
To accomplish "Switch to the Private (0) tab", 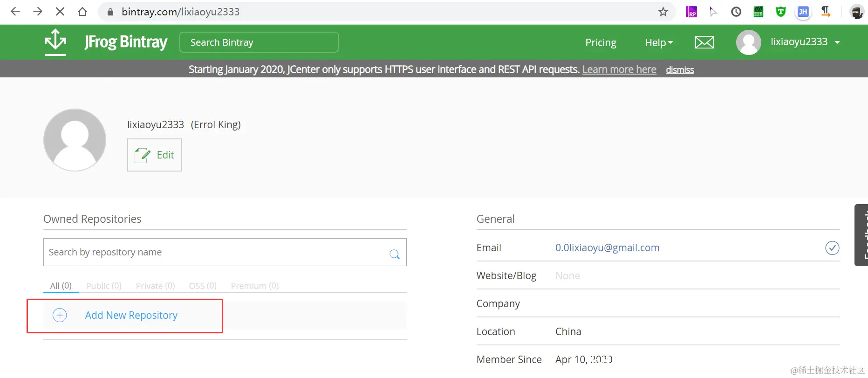I will (x=155, y=286).
